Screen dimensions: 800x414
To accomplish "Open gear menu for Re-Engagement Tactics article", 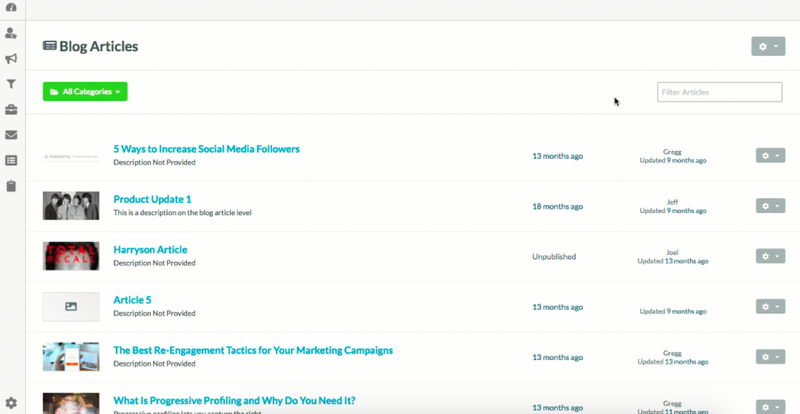I will (770, 357).
